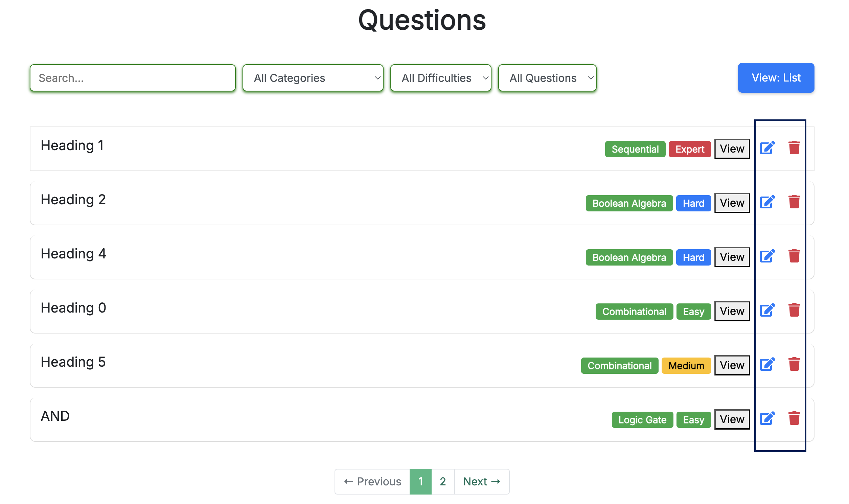Edit the AND question
Screen dimensions: 849x504
click(767, 418)
